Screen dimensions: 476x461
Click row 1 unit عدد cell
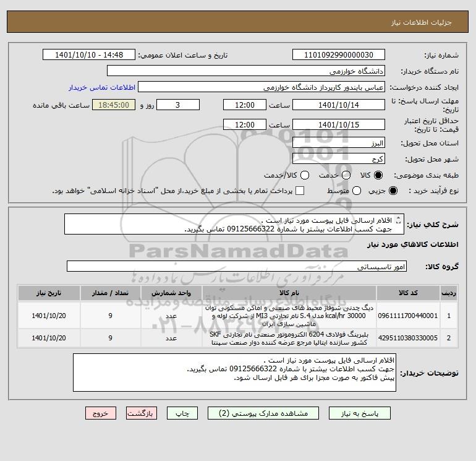171,316
